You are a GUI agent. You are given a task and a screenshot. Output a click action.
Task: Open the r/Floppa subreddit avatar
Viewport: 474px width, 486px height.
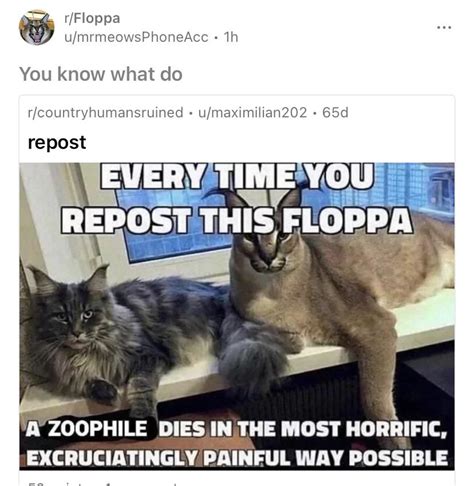click(x=37, y=27)
